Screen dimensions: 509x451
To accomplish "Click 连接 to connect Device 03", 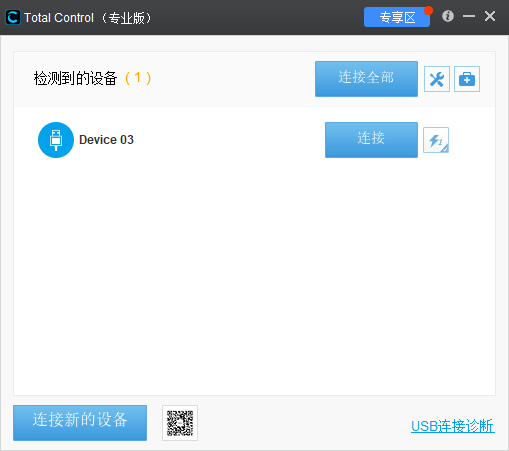I will click(371, 140).
